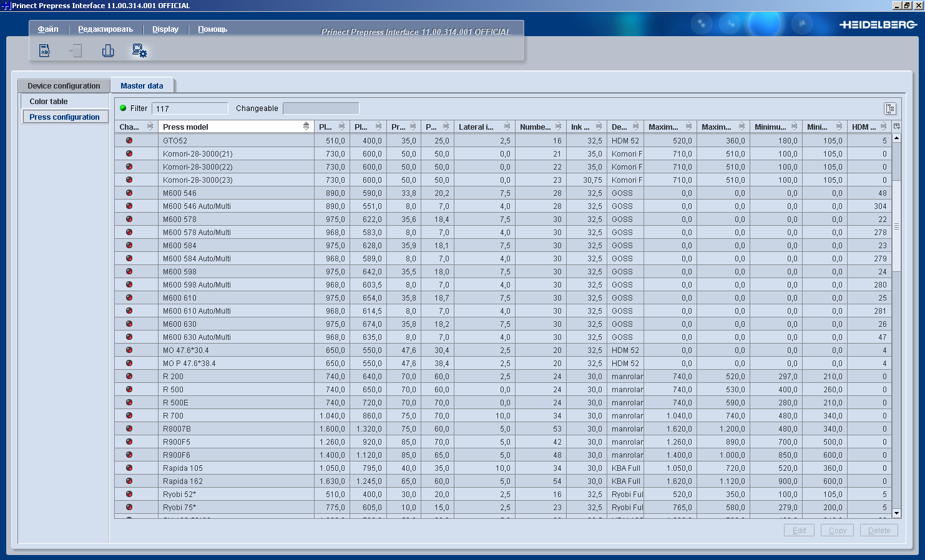Click the table scrollbar up arrow
This screenshot has height=560, width=925.
point(896,138)
